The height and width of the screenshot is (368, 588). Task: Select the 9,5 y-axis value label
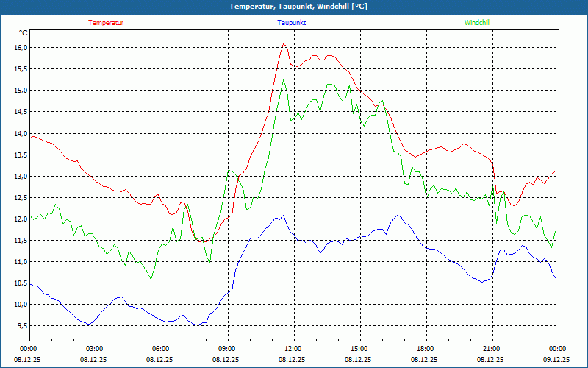click(x=20, y=326)
